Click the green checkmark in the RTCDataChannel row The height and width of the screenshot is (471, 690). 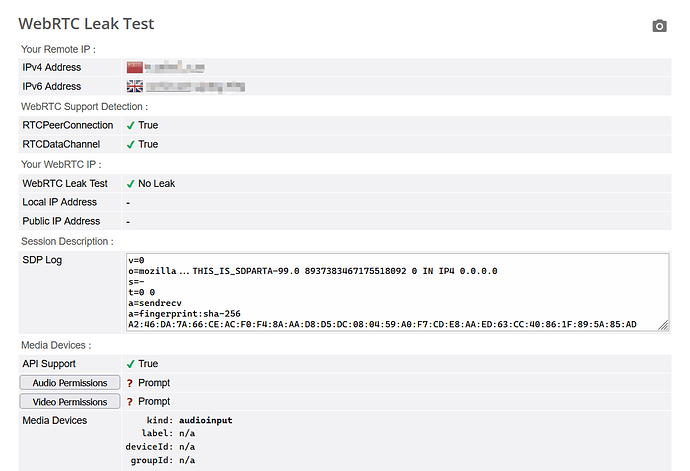click(x=130, y=144)
